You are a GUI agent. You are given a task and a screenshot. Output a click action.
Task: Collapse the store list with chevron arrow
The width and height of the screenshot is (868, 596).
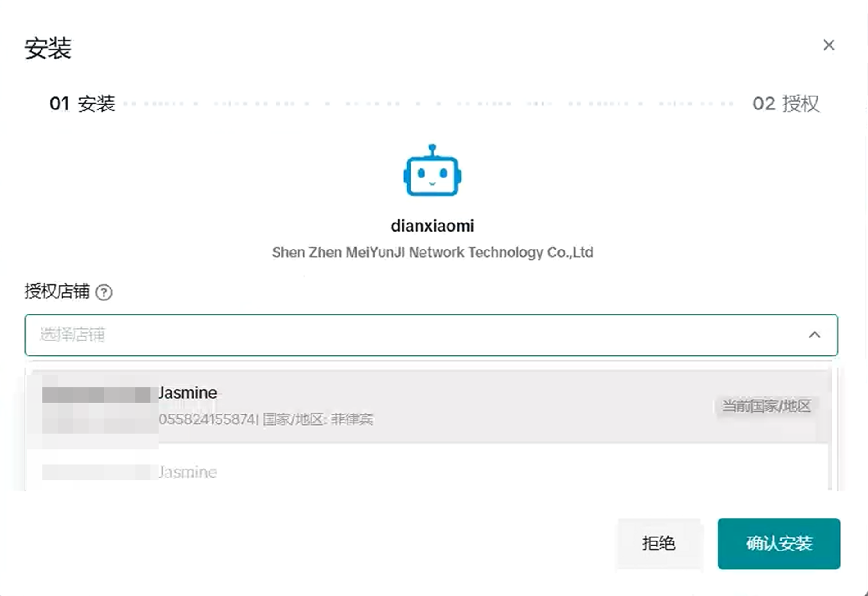click(x=814, y=335)
